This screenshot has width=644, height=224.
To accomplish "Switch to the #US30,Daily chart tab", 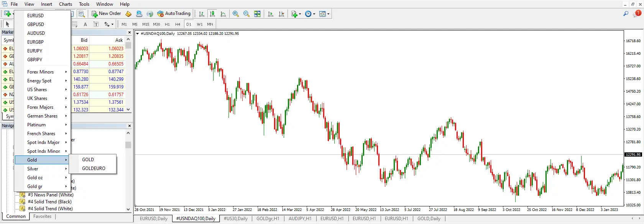I will tap(236, 219).
